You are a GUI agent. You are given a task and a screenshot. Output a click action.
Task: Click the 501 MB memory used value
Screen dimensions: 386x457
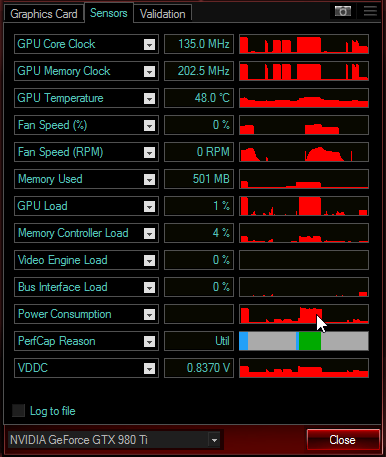199,179
